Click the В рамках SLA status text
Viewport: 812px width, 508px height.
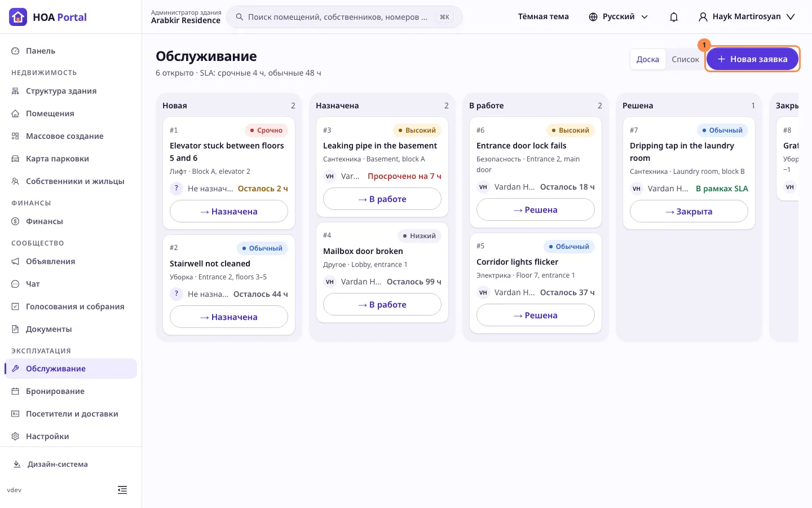point(722,189)
